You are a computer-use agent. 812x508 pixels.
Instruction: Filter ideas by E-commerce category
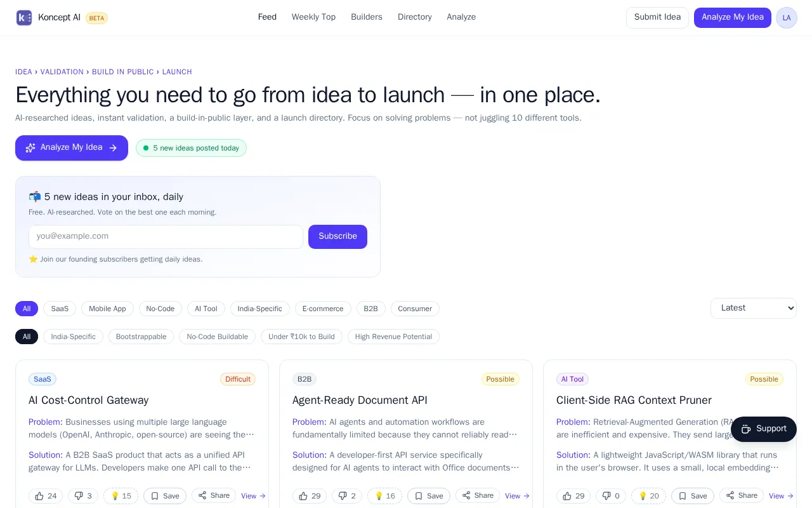pyautogui.click(x=323, y=309)
